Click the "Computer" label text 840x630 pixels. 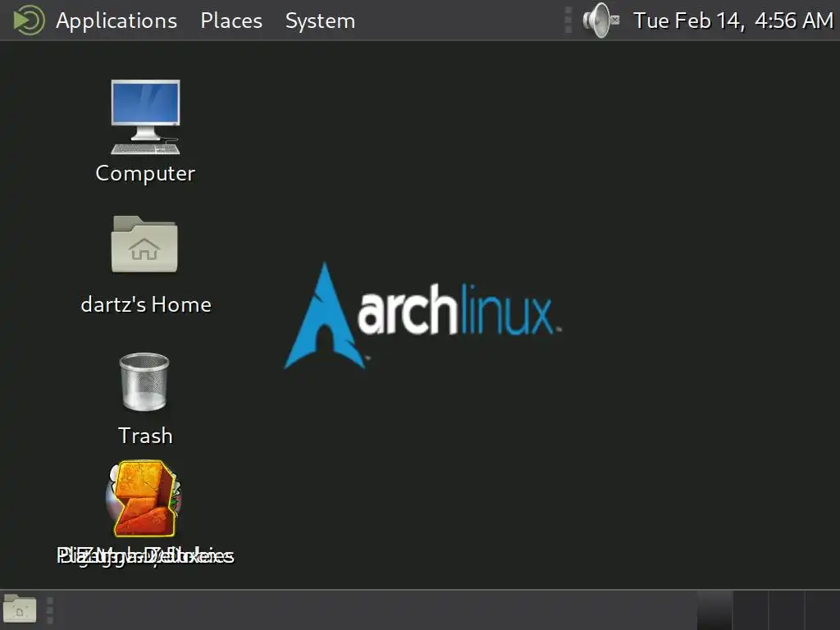coord(145,173)
